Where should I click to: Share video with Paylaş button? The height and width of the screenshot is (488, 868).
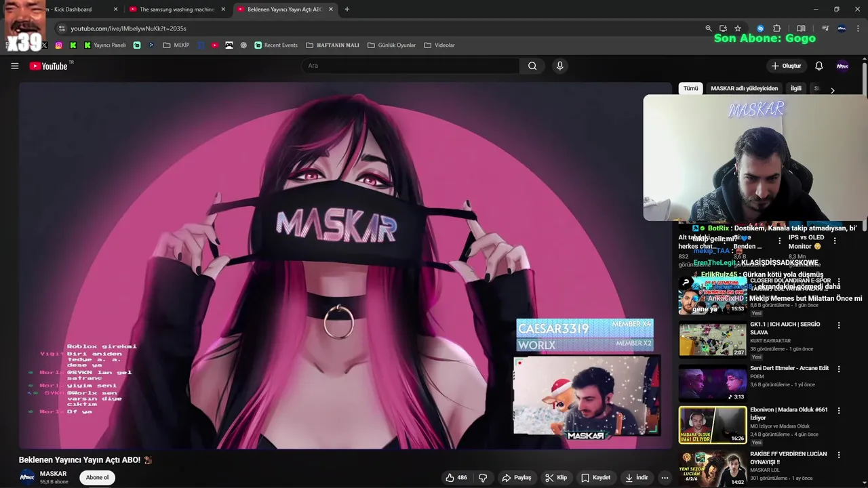coord(516,478)
